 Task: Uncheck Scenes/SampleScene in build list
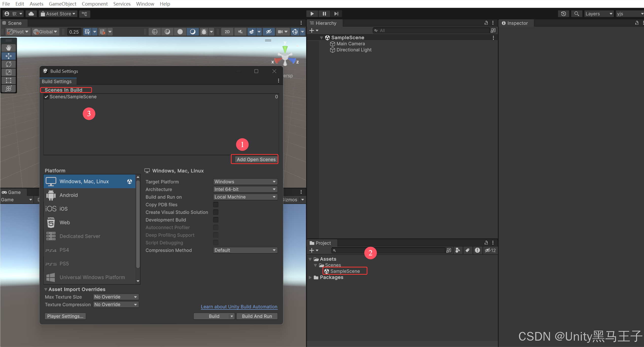pos(46,97)
